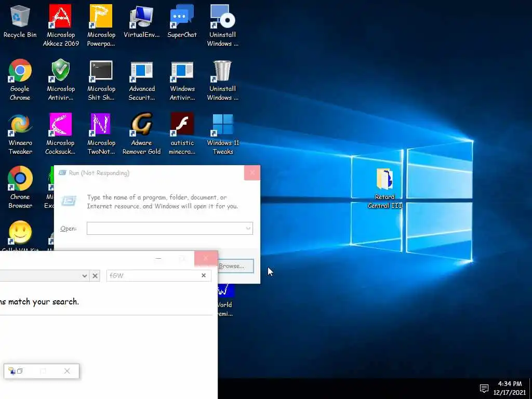Launch Microslop Akkcez 2069 shortcut
The width and height of the screenshot is (532, 399).
point(61,25)
